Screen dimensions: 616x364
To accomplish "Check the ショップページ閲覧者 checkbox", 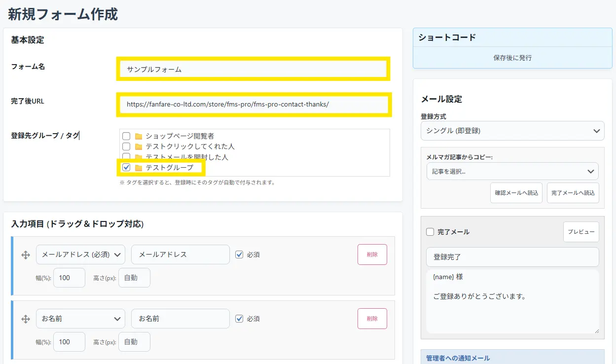I will tap(126, 136).
